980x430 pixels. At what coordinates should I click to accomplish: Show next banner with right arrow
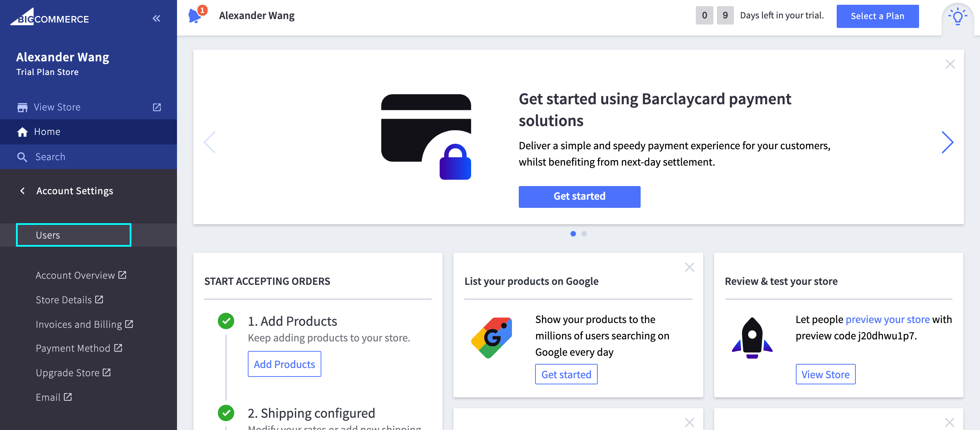tap(947, 142)
